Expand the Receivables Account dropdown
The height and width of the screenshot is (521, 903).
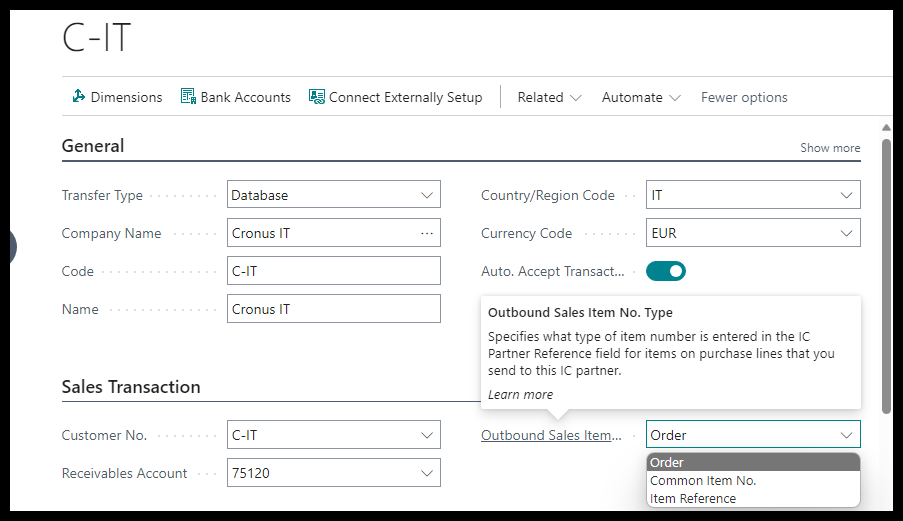pyautogui.click(x=427, y=473)
